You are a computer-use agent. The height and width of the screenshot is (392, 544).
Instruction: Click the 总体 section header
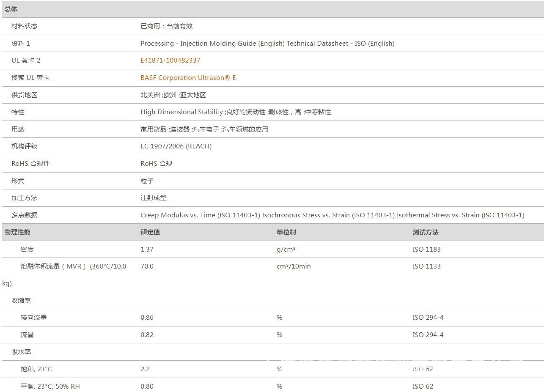pos(11,9)
